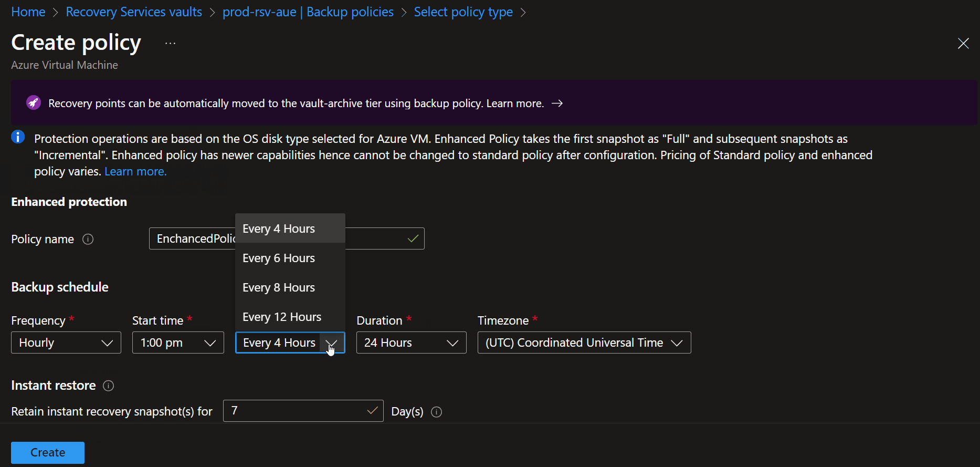Click the Azure Virtual Machine subtitle
This screenshot has height=467, width=980.
click(65, 65)
